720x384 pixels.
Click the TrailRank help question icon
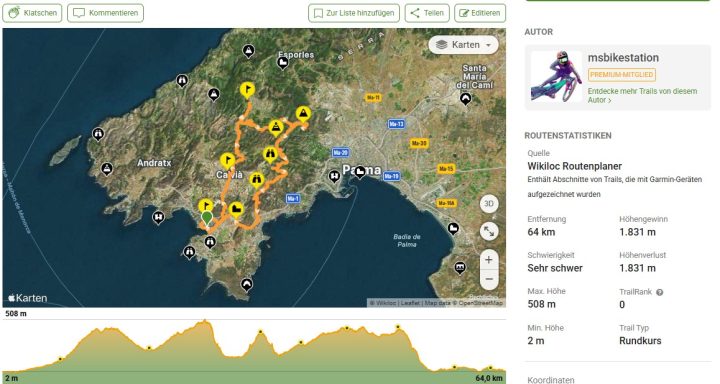point(660,292)
